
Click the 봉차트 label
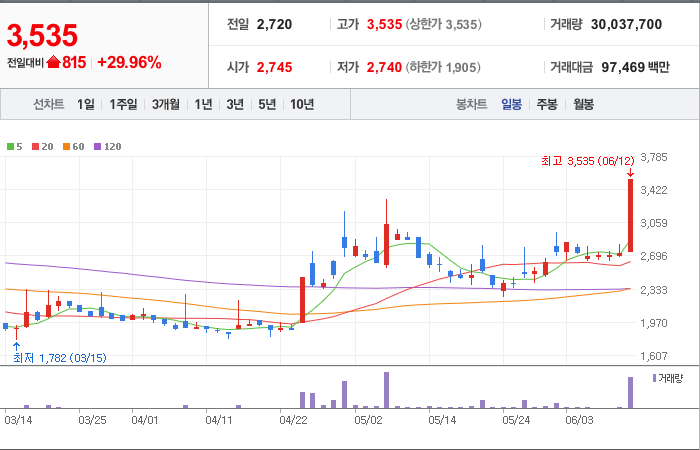471,104
